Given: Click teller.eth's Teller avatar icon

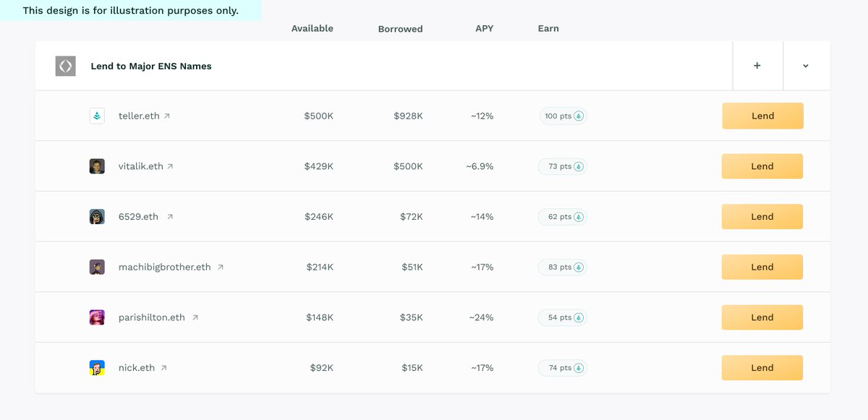Looking at the screenshot, I should tap(97, 115).
